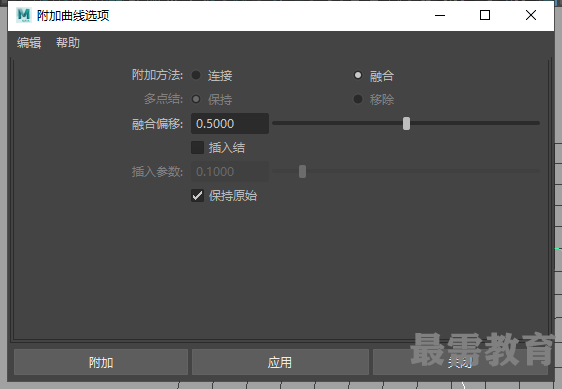Image resolution: width=562 pixels, height=389 pixels.
Task: Open the 编辑 menu
Action: (29, 43)
